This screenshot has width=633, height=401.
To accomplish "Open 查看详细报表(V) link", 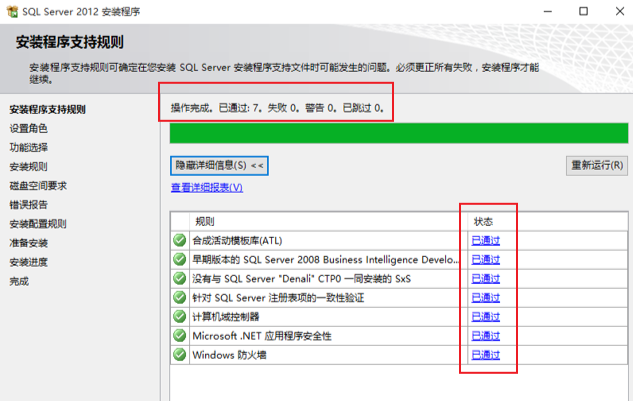I will (207, 187).
